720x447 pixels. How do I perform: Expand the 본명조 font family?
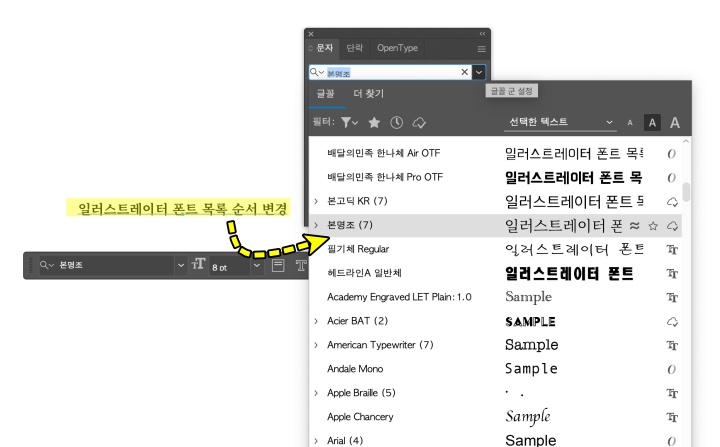coord(316,225)
